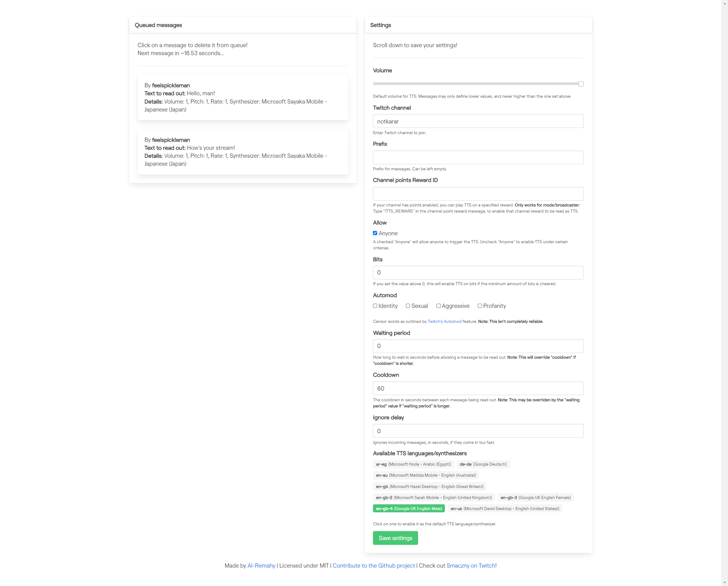
Task: Enable the Aggressive automod filter
Action: (438, 305)
